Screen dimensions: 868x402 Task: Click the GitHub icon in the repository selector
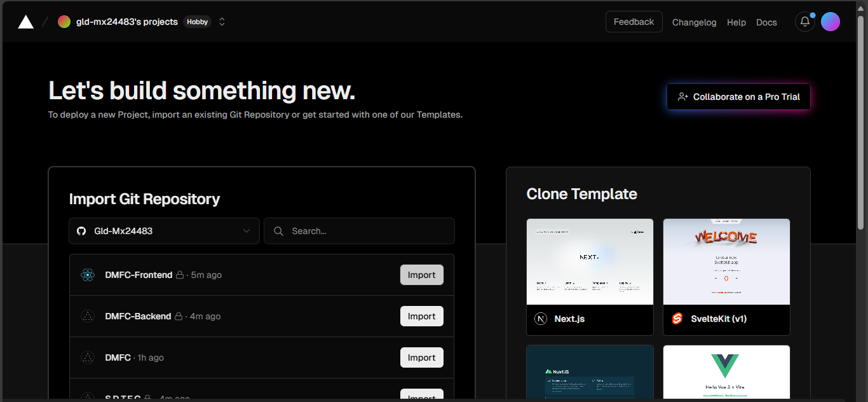81,230
